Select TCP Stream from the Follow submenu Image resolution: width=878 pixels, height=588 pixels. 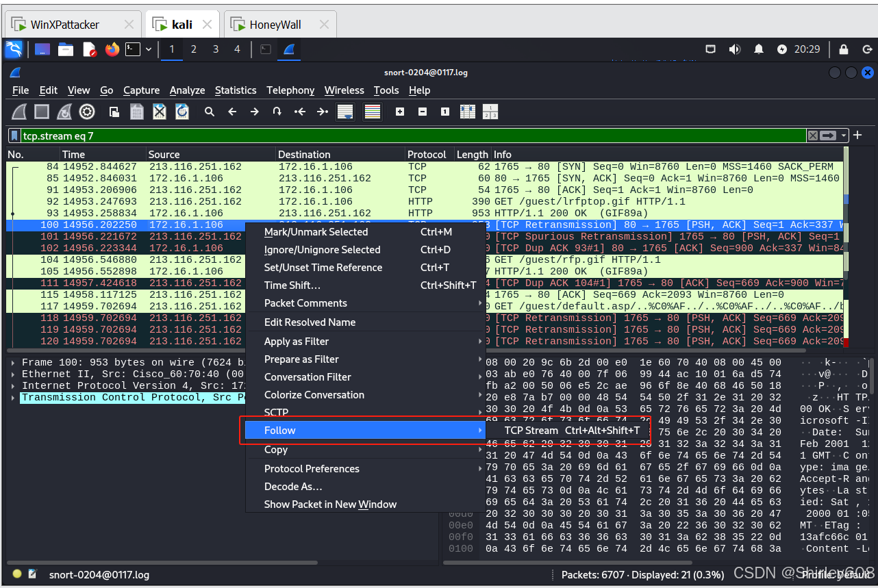point(572,431)
